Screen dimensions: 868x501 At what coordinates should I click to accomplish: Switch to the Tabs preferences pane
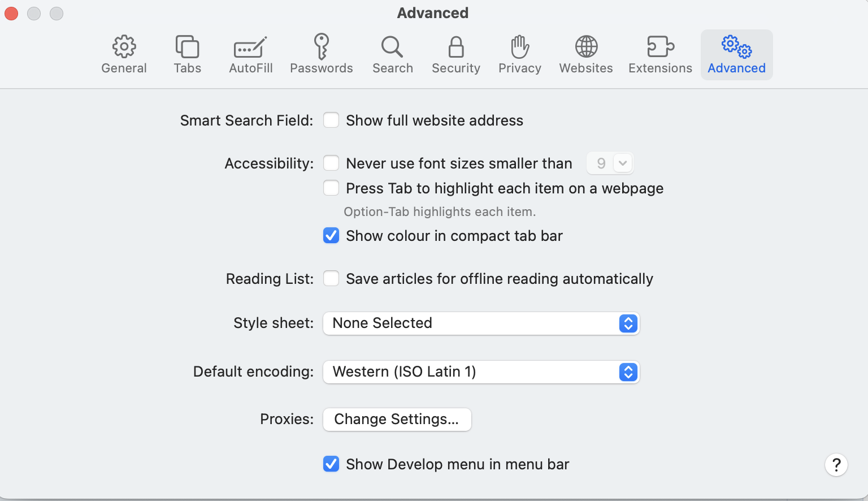187,55
